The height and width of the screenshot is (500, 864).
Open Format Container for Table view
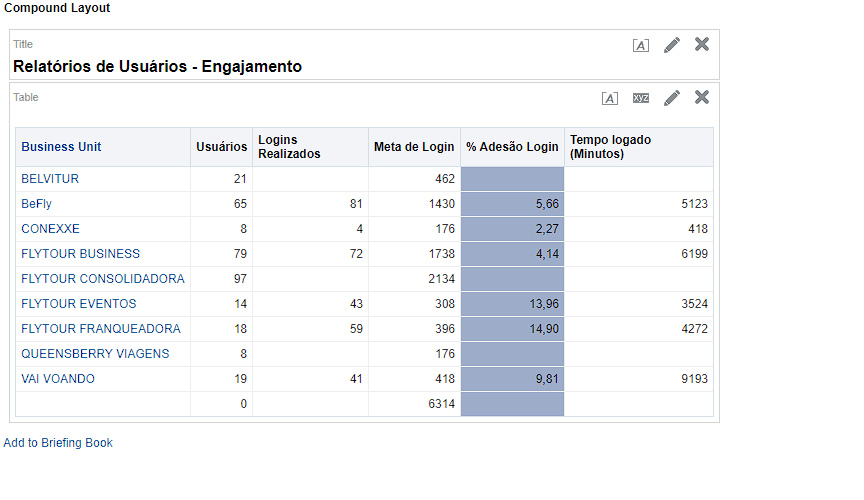[609, 98]
